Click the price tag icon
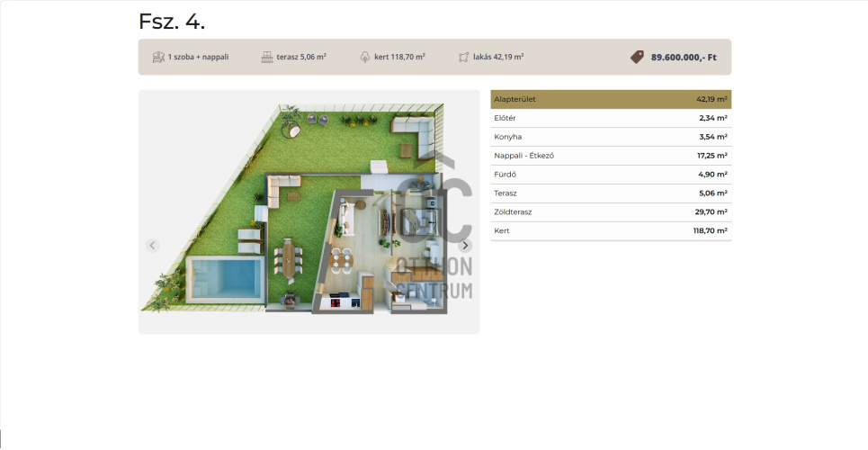 637,57
